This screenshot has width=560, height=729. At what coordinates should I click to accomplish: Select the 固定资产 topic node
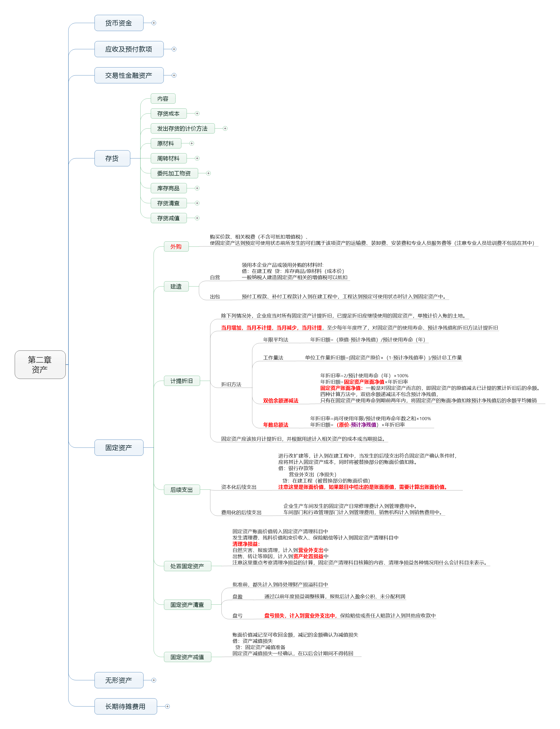[119, 447]
